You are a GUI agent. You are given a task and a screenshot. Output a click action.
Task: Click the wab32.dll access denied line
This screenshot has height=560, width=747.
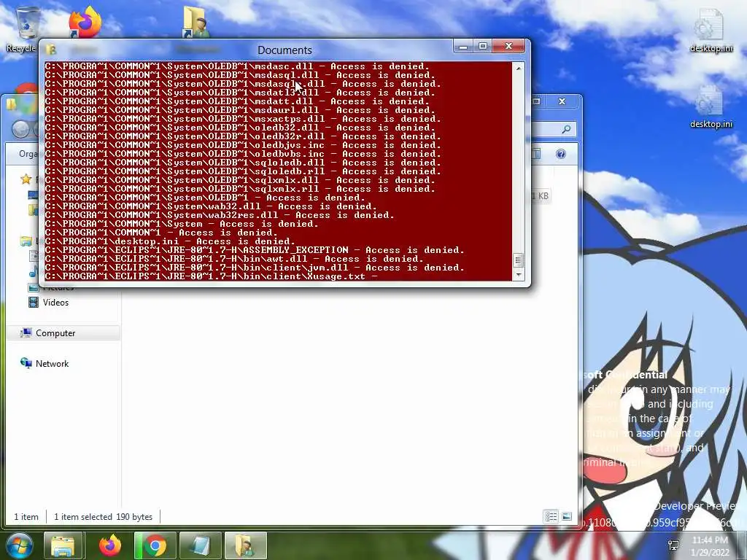coord(211,206)
